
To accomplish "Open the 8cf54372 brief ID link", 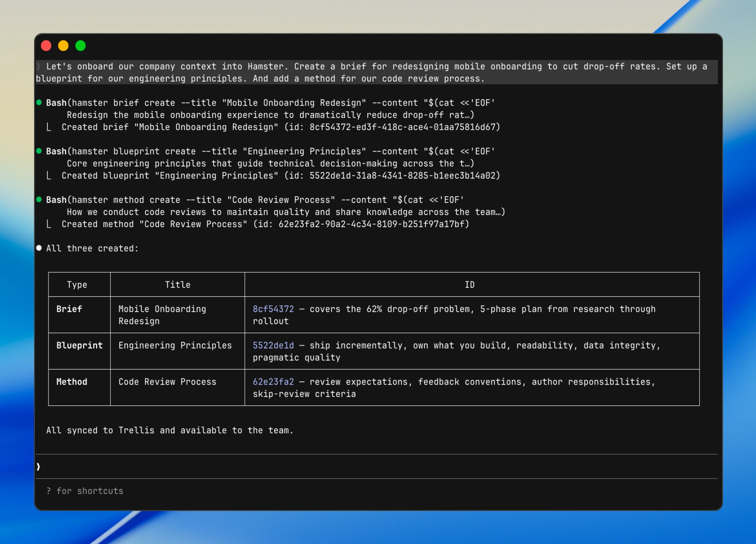I will [273, 309].
